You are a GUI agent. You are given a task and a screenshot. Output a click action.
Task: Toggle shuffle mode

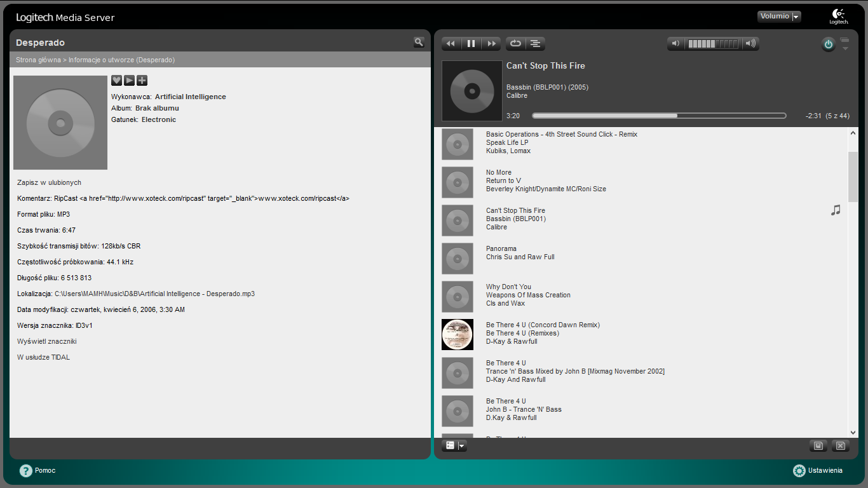tap(536, 44)
